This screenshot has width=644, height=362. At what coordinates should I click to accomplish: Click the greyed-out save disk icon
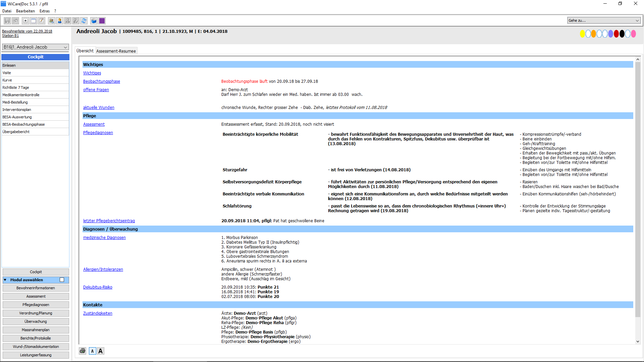[7, 21]
